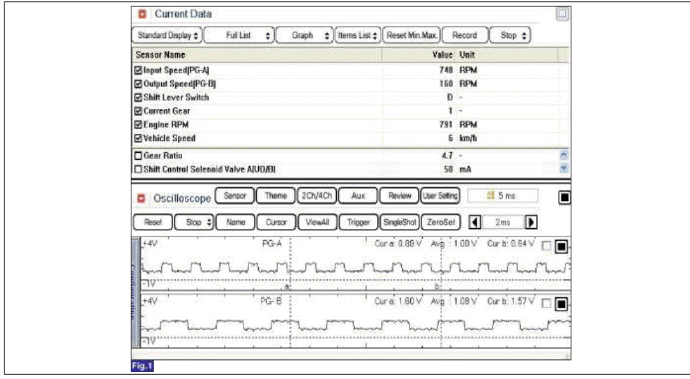690x379 pixels.
Task: Click the 5 ms time indicator field
Action: click(503, 196)
